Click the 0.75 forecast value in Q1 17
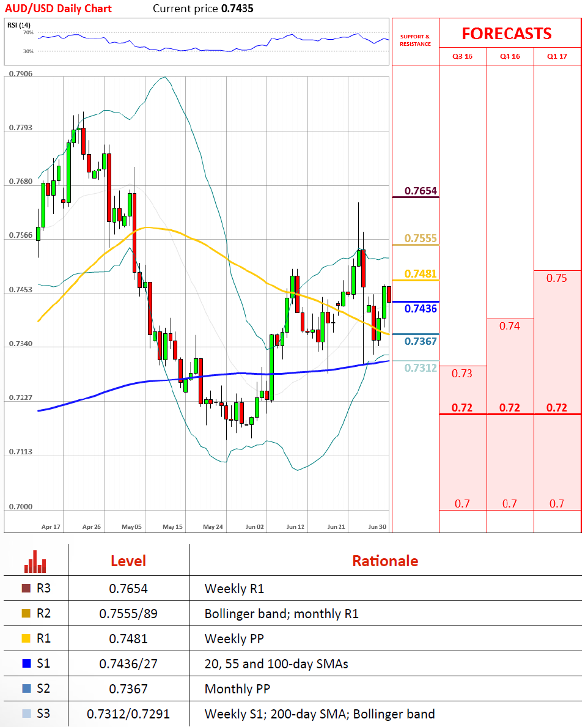 click(x=556, y=278)
